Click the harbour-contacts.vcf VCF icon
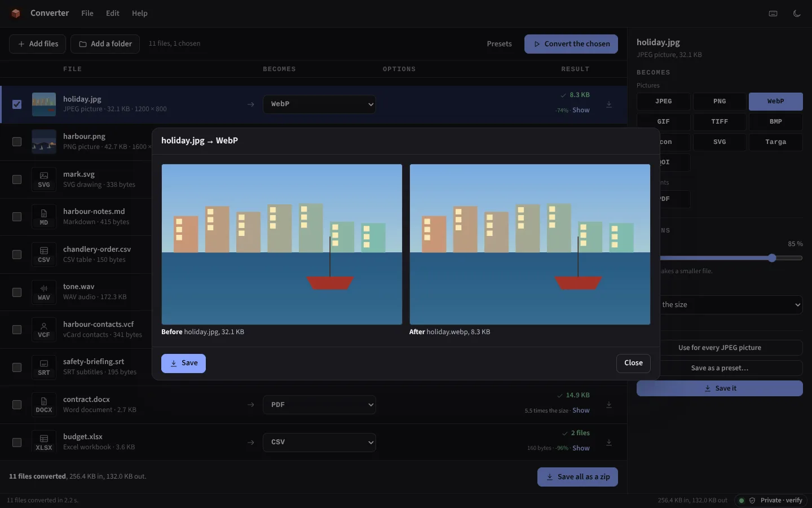Screen dimensions: 812x508 click(44, 330)
